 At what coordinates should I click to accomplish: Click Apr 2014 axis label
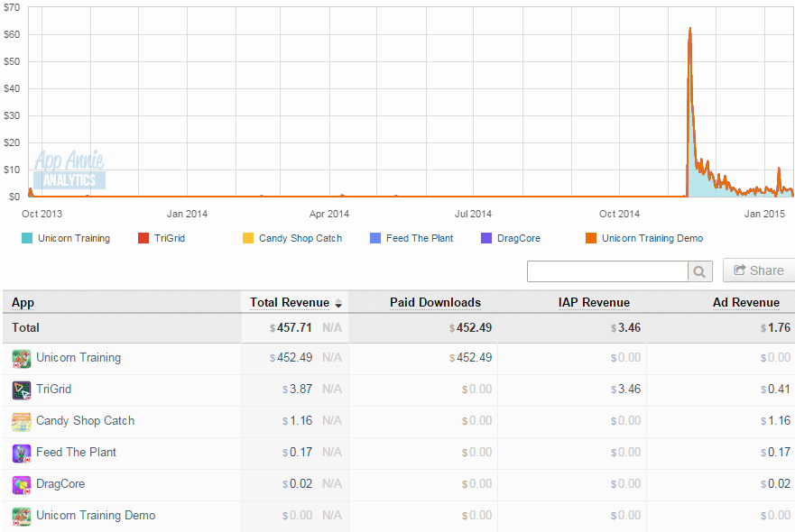329,214
